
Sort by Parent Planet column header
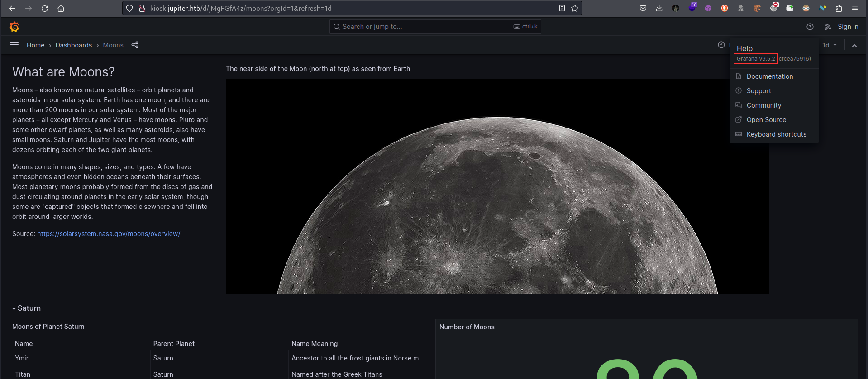point(174,344)
